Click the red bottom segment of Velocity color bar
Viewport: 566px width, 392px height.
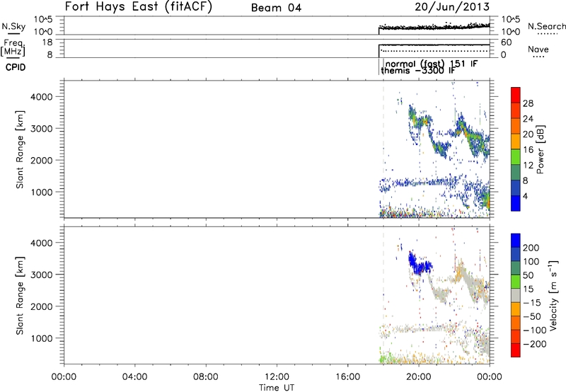click(x=516, y=350)
